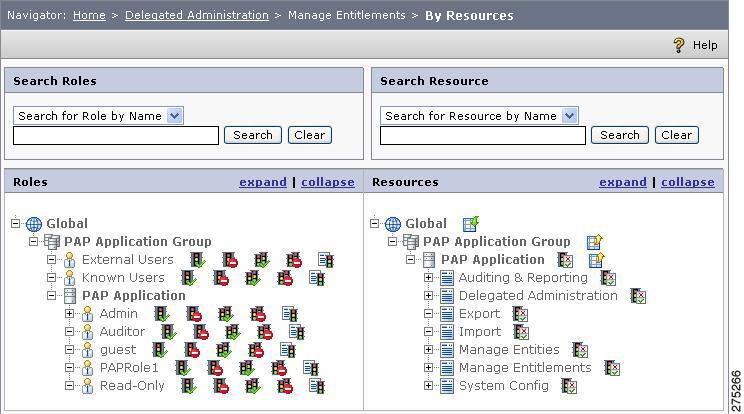Expand System Config resource node
Image resolution: width=744 pixels, height=414 pixels.
pyautogui.click(x=429, y=386)
